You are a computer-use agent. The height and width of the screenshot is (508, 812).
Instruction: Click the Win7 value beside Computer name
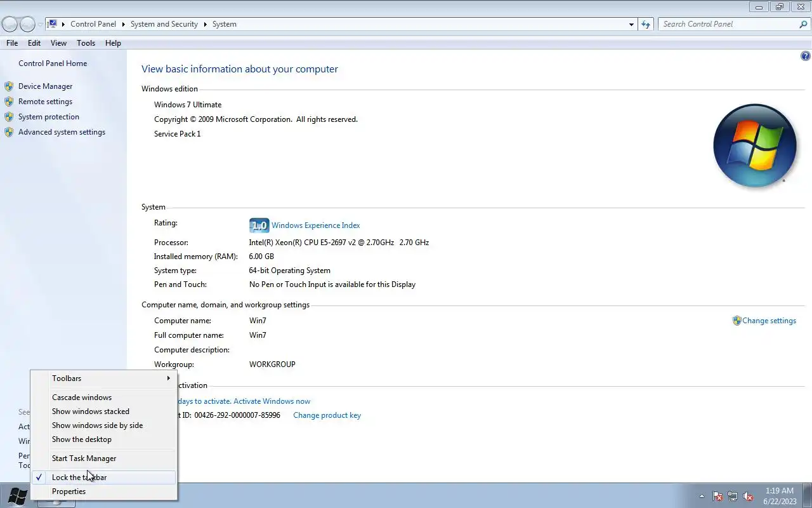258,321
